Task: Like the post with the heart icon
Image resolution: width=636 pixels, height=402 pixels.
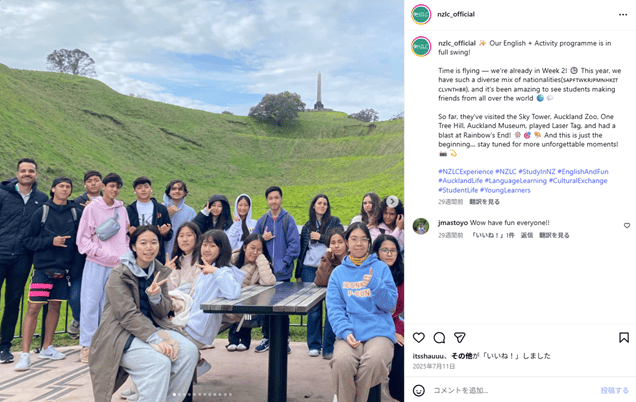Action: click(x=419, y=338)
